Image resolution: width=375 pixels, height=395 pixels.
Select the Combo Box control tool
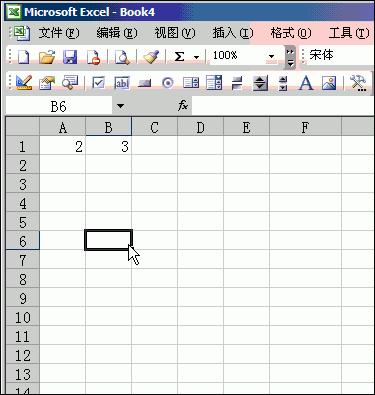coord(214,83)
